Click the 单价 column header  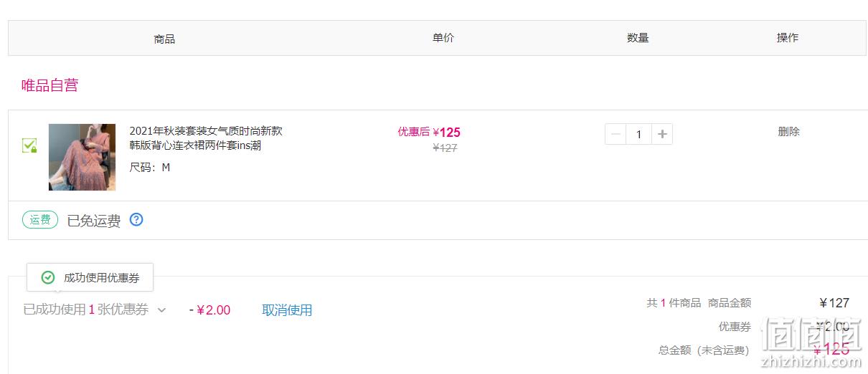pyautogui.click(x=443, y=38)
